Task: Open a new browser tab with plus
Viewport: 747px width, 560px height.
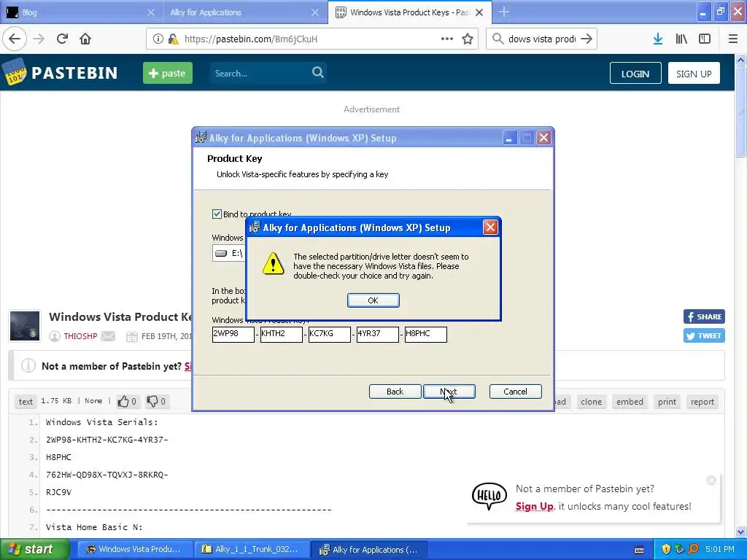Action: [x=504, y=12]
